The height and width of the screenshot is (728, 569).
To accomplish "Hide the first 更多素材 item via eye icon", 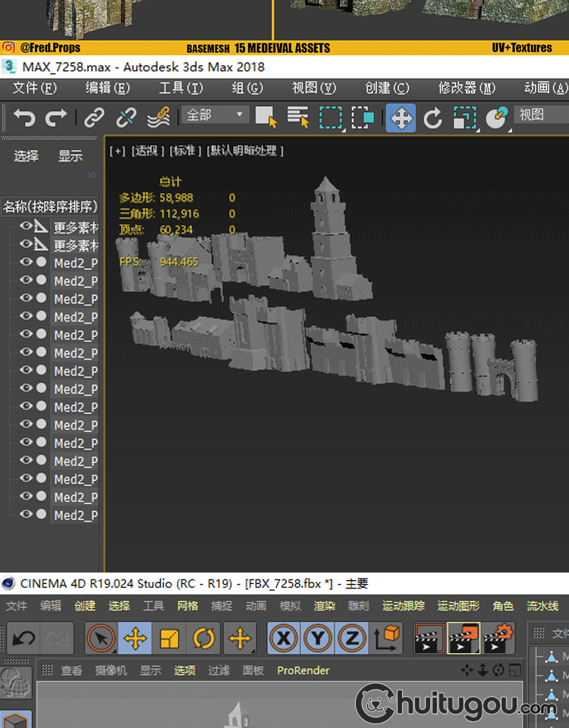I will tap(26, 226).
